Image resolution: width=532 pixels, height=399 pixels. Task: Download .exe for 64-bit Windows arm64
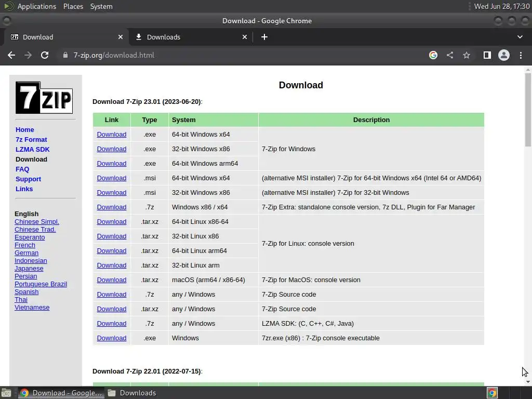click(x=112, y=164)
